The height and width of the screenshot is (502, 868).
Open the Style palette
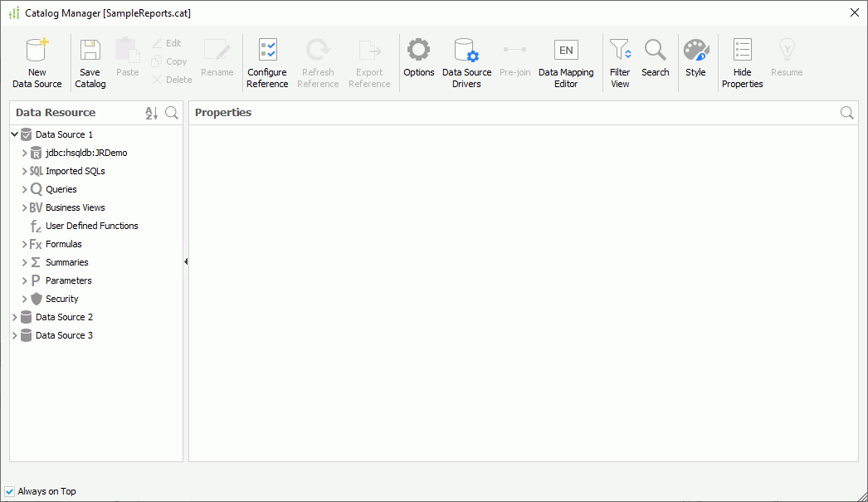tap(696, 51)
